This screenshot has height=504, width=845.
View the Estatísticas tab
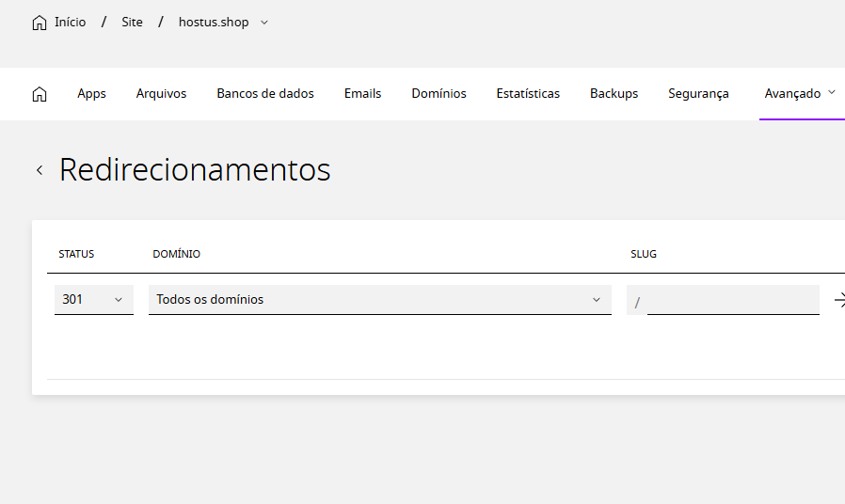(528, 94)
